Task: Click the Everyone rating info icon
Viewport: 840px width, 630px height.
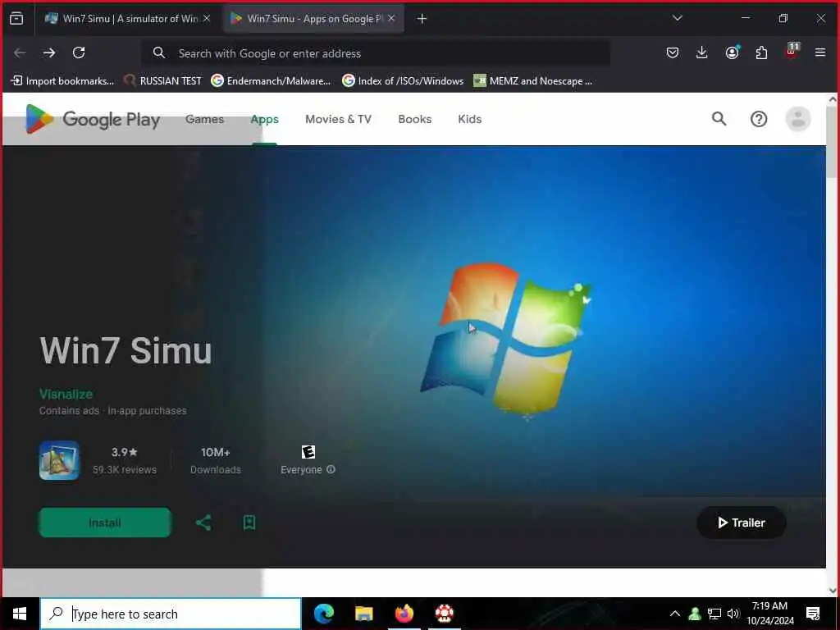Action: coord(331,469)
